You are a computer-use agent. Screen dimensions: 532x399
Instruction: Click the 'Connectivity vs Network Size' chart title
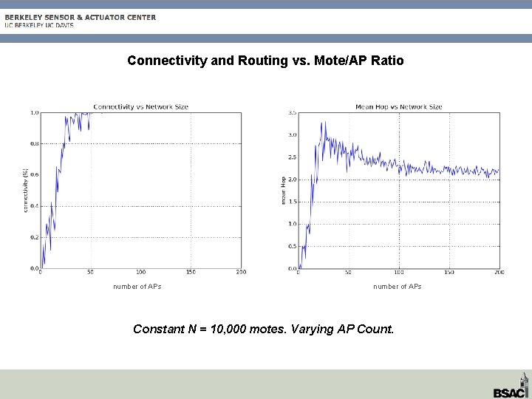tap(141, 107)
